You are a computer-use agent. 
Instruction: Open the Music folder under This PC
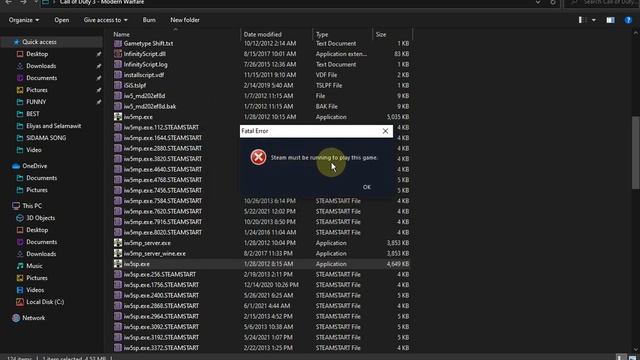pyautogui.click(x=34, y=266)
